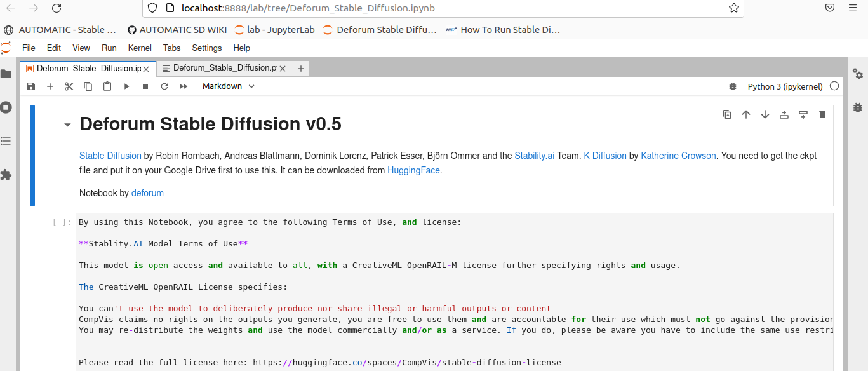Viewport: 868px width, 371px height.
Task: Copy selected cells in notebook toolbar
Action: click(x=88, y=86)
